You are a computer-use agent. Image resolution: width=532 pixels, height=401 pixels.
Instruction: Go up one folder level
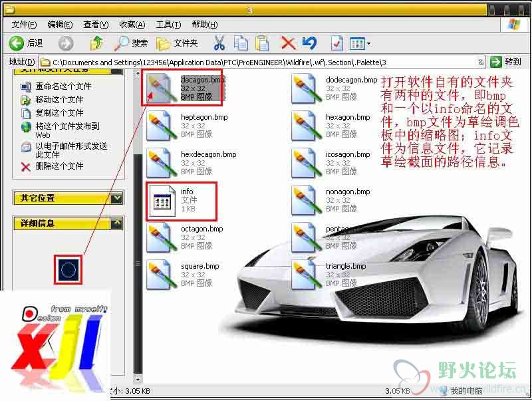(96, 43)
